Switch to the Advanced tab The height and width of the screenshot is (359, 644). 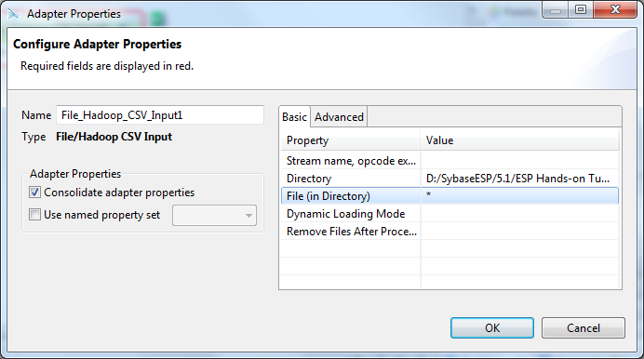click(339, 117)
